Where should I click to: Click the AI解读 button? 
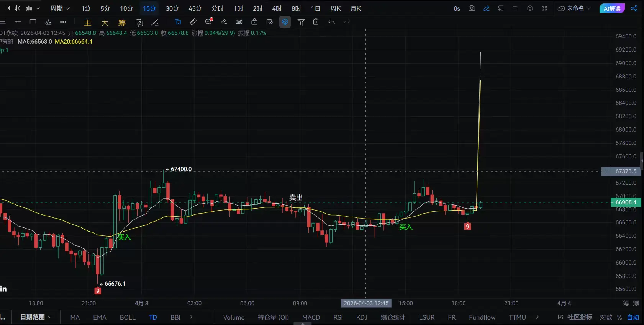(x=612, y=8)
